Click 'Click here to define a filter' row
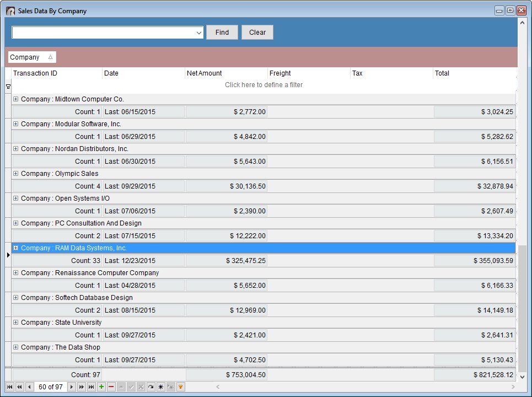This screenshot has height=397, width=532. click(x=264, y=85)
